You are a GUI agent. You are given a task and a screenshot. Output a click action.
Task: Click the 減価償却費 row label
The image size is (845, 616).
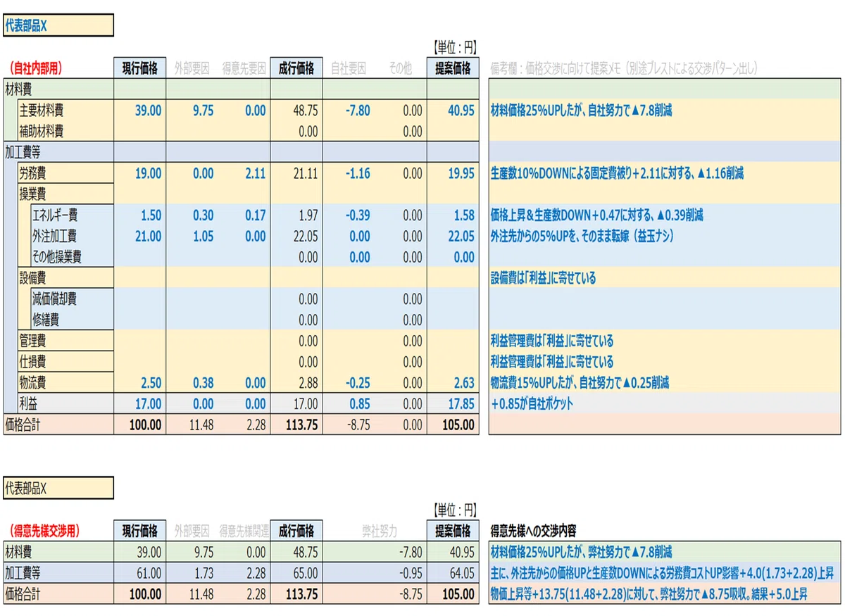click(72, 299)
